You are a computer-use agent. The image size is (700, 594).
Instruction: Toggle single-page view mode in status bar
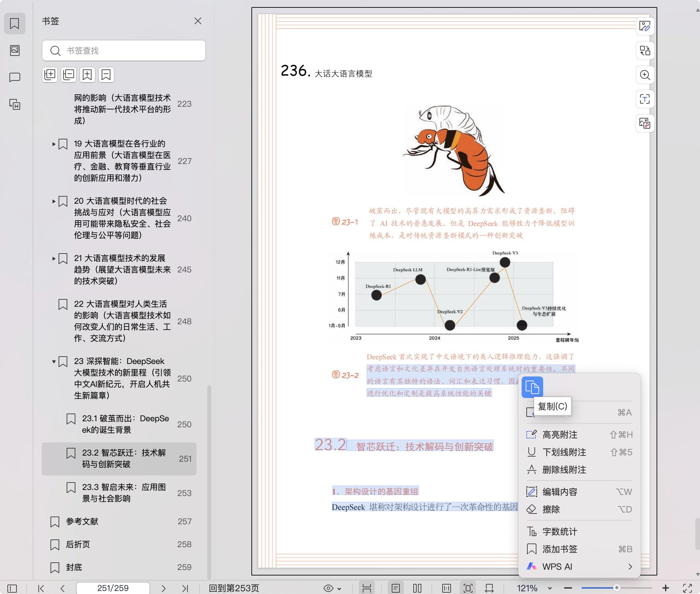(x=396, y=588)
